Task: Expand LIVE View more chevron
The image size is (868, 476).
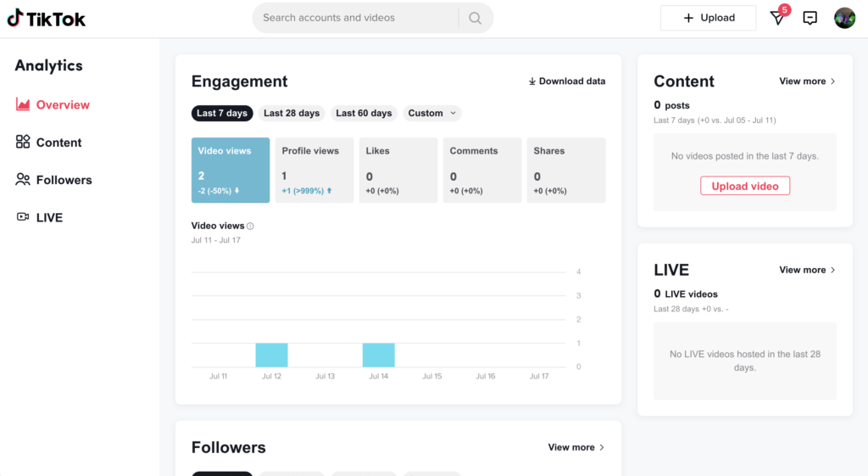Action: tap(832, 270)
